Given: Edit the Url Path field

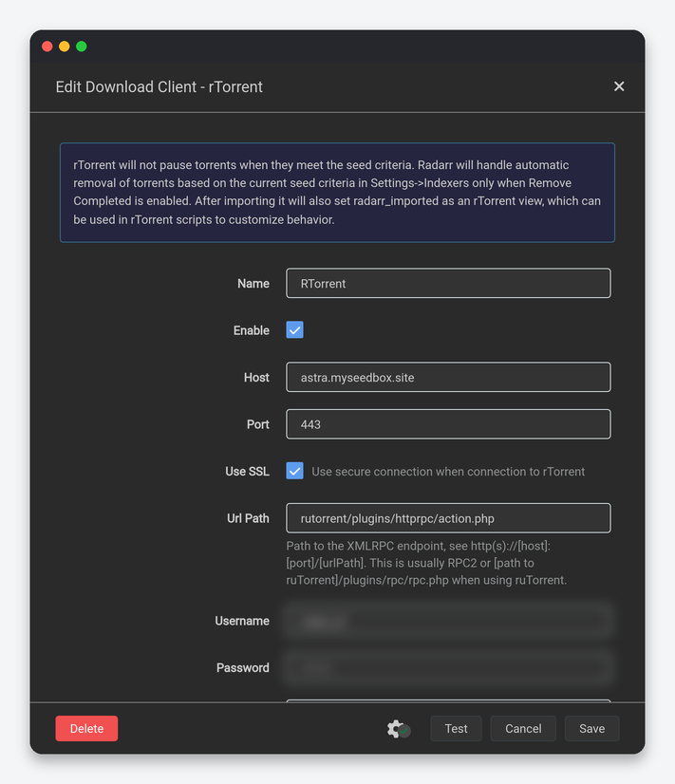Looking at the screenshot, I should [448, 518].
